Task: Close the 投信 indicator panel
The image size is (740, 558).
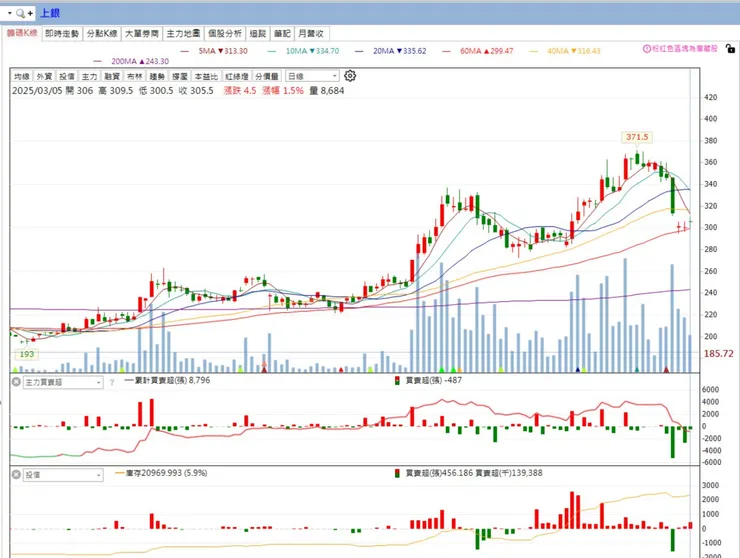Action: coord(16,474)
